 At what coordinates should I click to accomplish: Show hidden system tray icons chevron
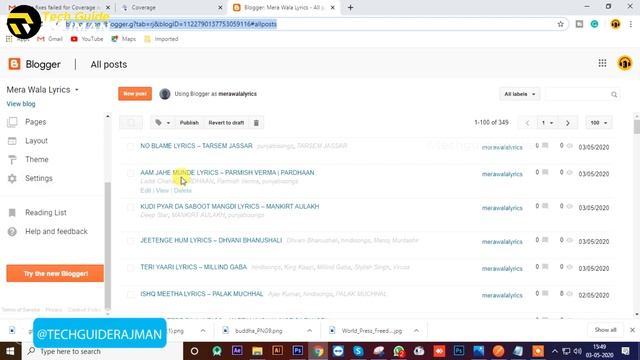click(554, 351)
